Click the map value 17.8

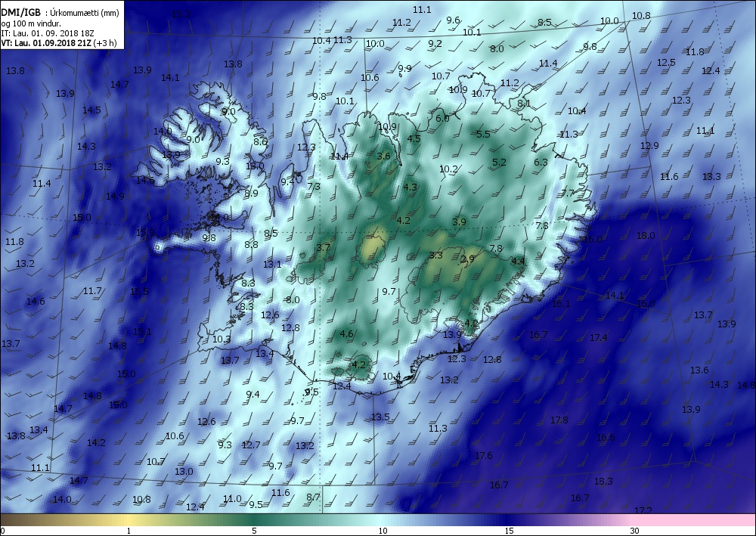(559, 420)
